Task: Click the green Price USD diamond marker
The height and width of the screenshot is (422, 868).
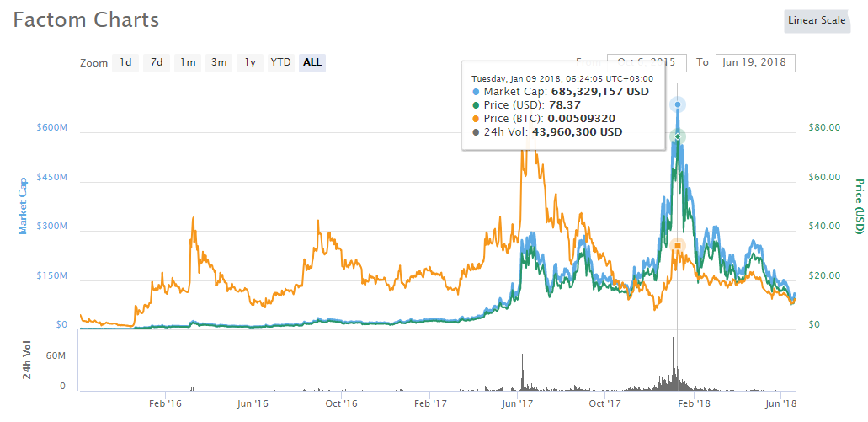Action: [x=678, y=136]
